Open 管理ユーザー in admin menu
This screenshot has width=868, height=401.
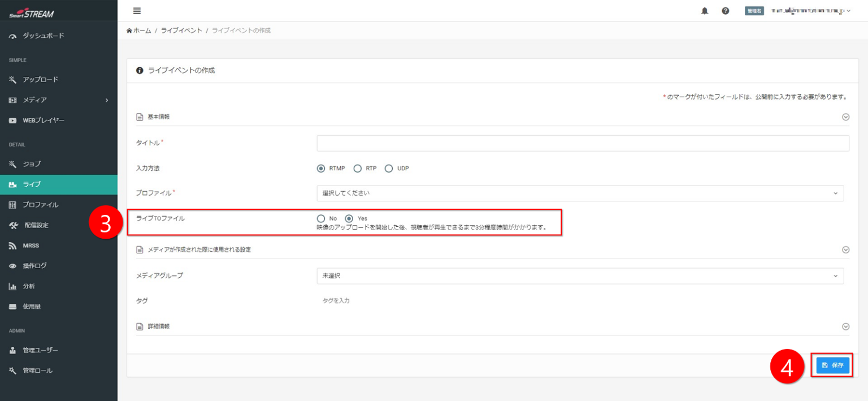click(40, 350)
